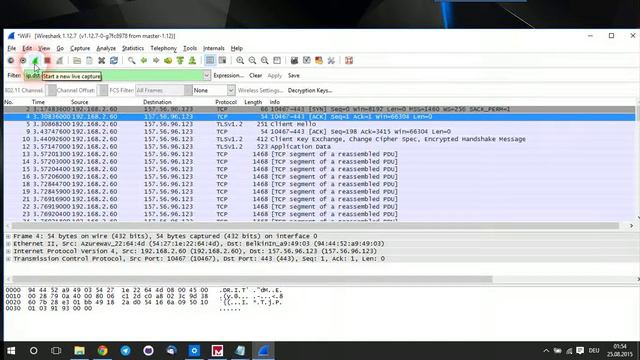Viewport: 640px width, 360px height.
Task: Reset zoom to normal size icon
Action: click(x=264, y=61)
